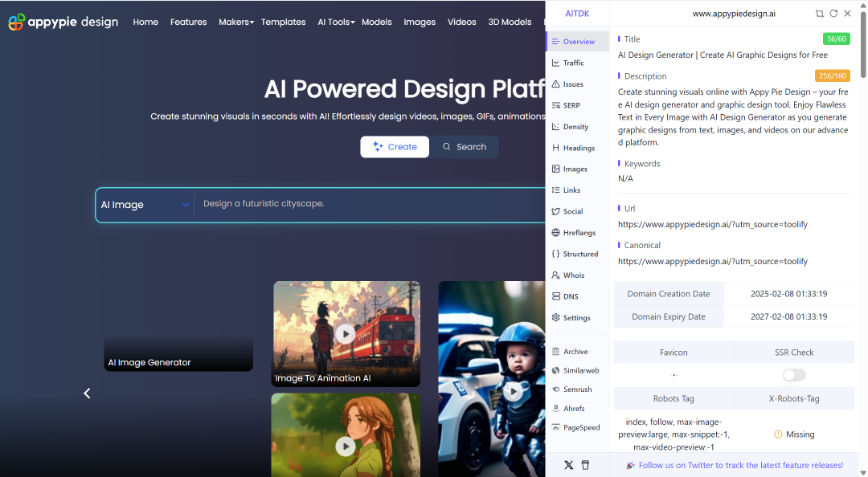Click the prompt field 'Design a futuristic cityscape'

[x=264, y=204]
